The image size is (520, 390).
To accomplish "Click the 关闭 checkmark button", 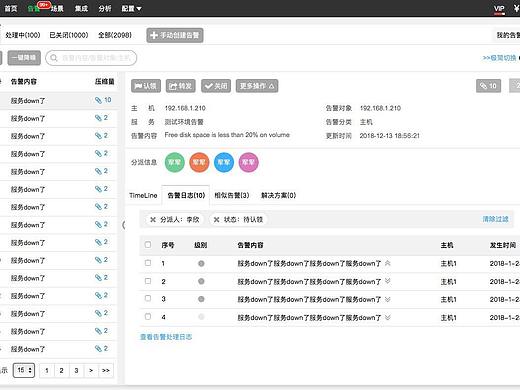I will tap(216, 86).
